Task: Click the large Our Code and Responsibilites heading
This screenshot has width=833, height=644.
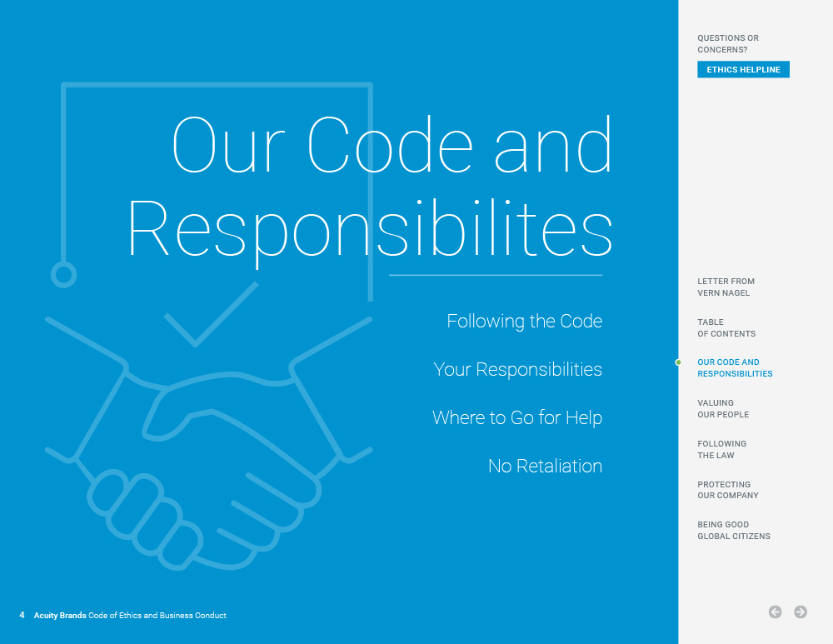Action: [371, 187]
